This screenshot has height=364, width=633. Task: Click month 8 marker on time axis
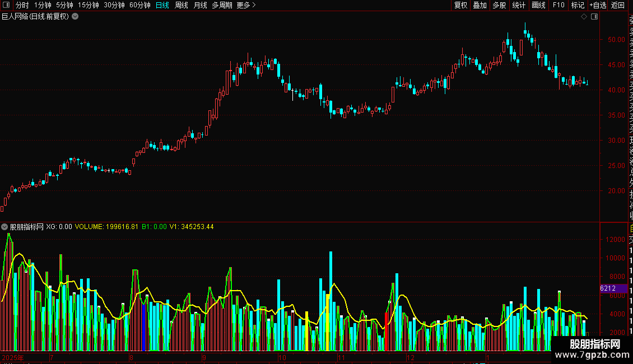(x=131, y=357)
